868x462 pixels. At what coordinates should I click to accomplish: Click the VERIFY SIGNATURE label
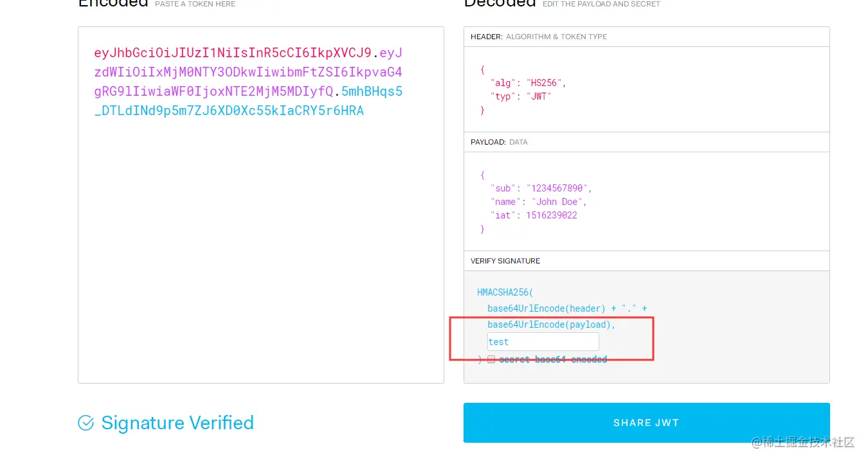505,261
